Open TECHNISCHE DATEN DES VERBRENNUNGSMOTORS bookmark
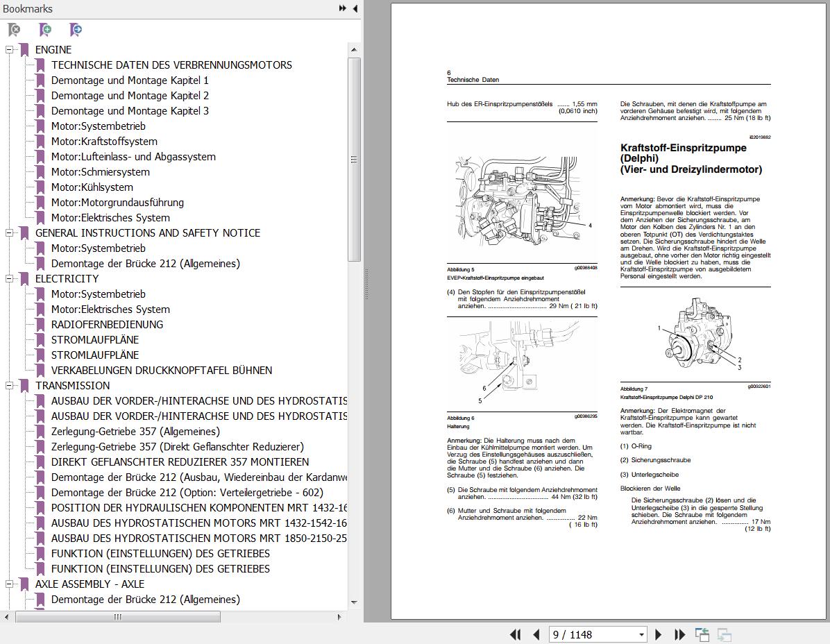The width and height of the screenshot is (830, 644). pyautogui.click(x=171, y=65)
